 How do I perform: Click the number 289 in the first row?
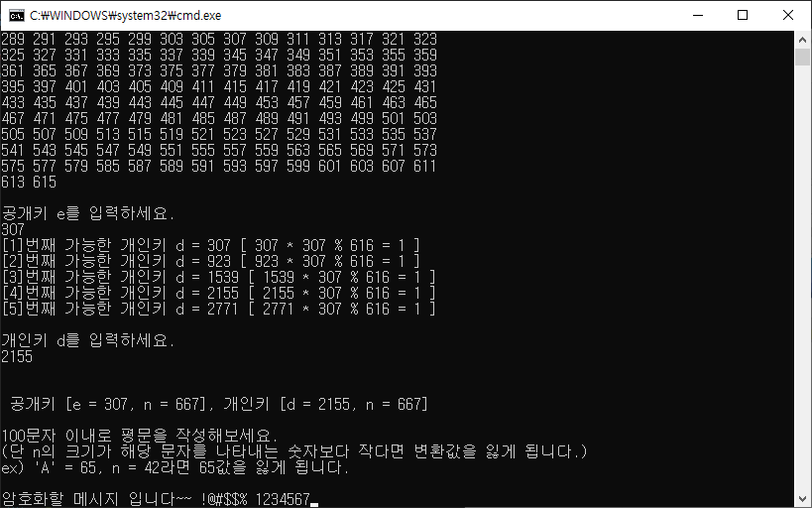(x=13, y=39)
